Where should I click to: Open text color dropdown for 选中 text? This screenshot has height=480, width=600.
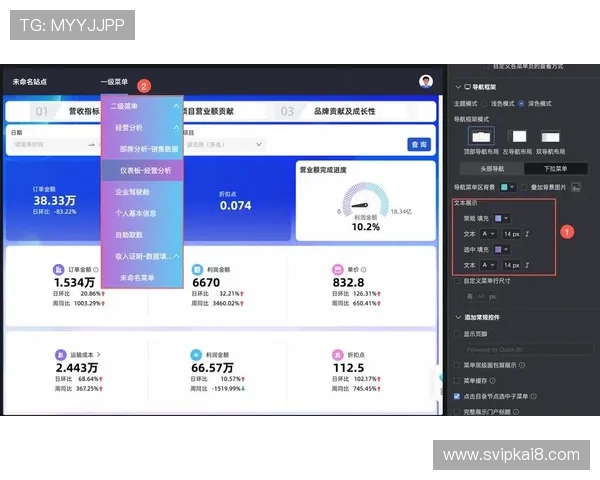point(488,265)
